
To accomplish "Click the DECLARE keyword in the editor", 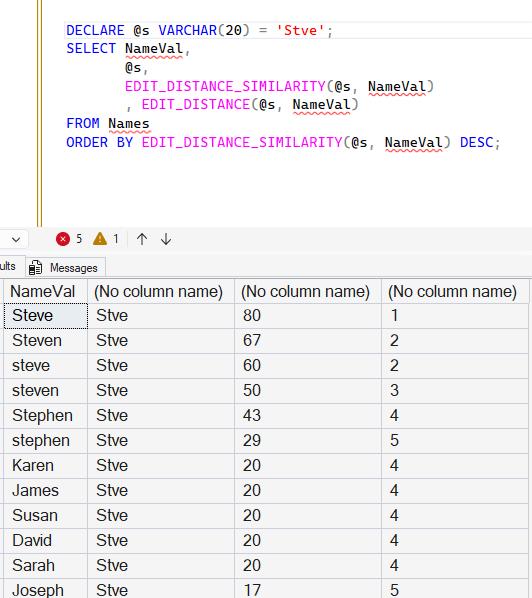I will [x=95, y=31].
